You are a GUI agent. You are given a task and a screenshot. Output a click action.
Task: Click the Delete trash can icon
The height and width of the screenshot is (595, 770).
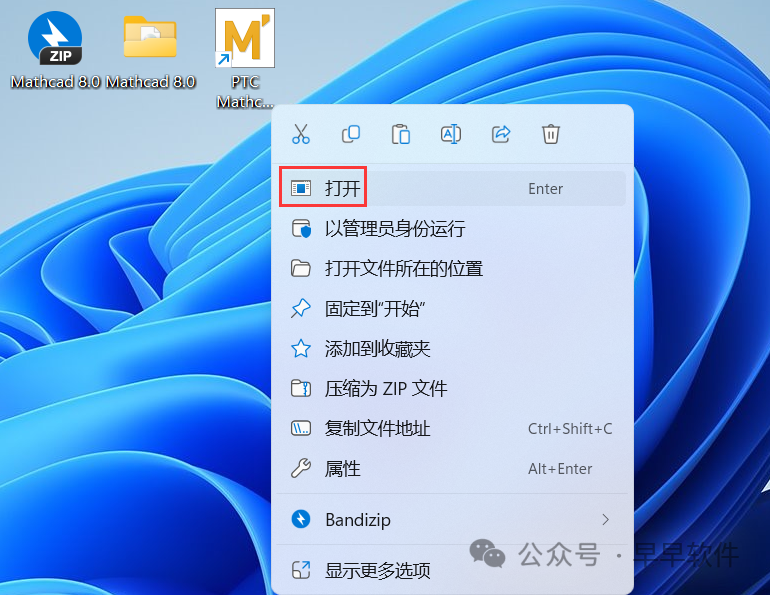pos(550,134)
